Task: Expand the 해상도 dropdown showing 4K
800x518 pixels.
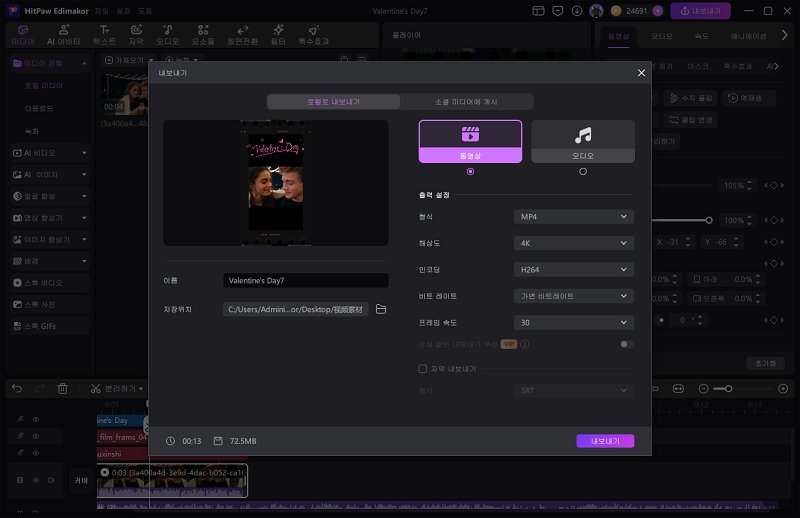Action: click(x=574, y=243)
